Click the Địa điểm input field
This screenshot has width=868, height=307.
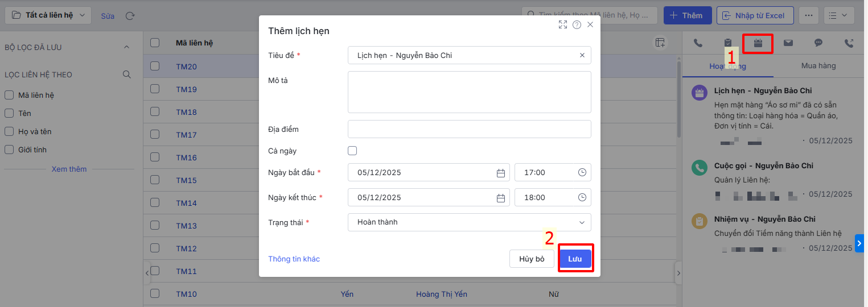[469, 129]
